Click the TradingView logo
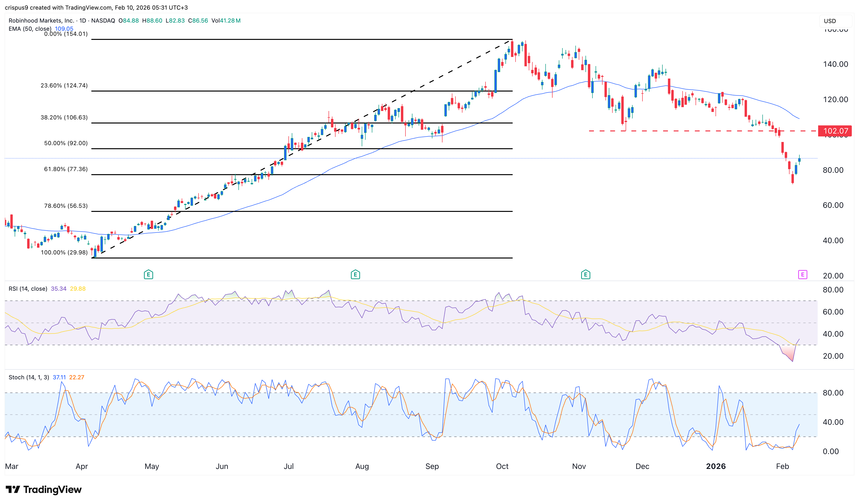The height and width of the screenshot is (504, 859). point(44,489)
